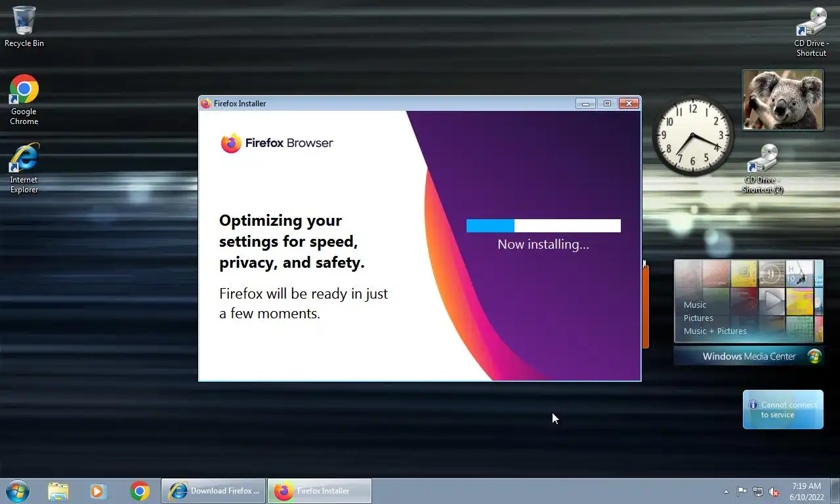Click the muted volume tray icon
Viewport: 840px width, 504px height.
(x=774, y=492)
